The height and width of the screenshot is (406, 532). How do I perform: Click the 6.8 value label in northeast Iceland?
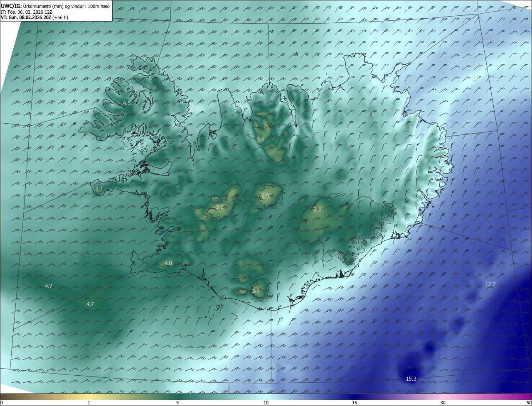[x=371, y=114]
